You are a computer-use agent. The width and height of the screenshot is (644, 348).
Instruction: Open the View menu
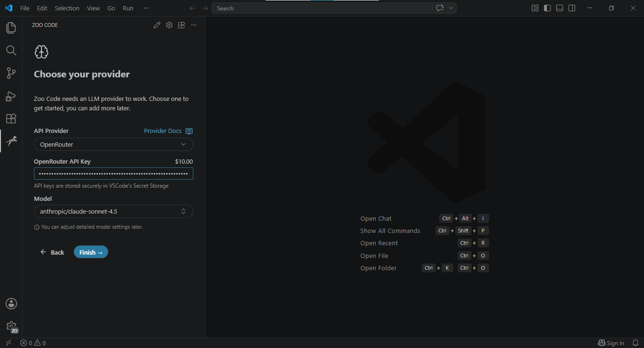(x=93, y=8)
